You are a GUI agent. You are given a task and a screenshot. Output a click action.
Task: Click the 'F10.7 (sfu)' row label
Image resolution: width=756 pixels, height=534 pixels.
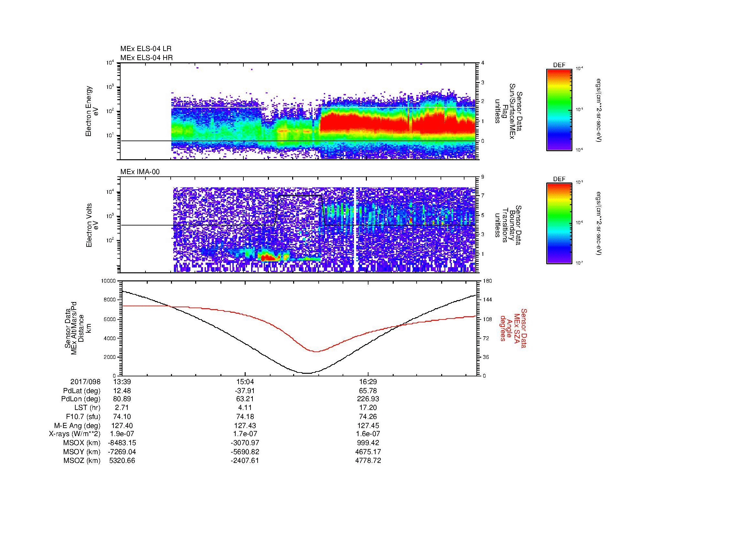[83, 416]
